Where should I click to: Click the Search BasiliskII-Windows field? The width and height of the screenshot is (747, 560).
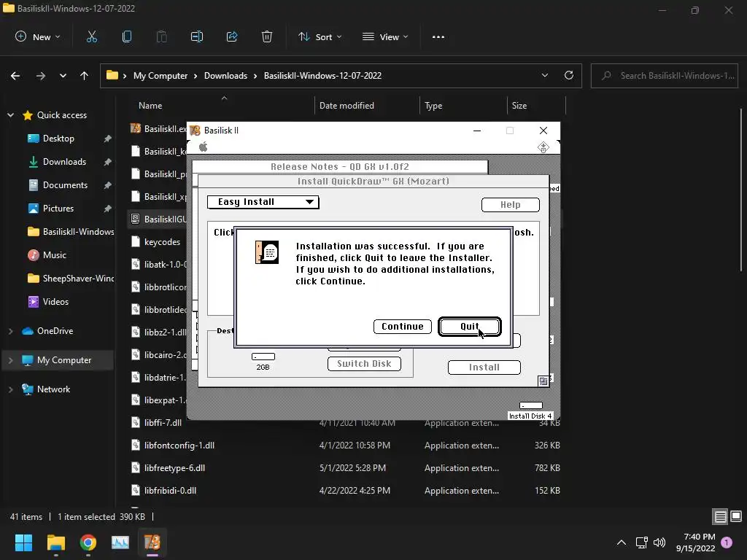665,76
